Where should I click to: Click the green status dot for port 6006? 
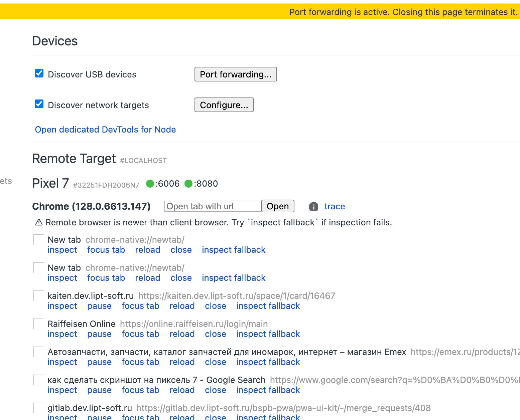tap(150, 184)
